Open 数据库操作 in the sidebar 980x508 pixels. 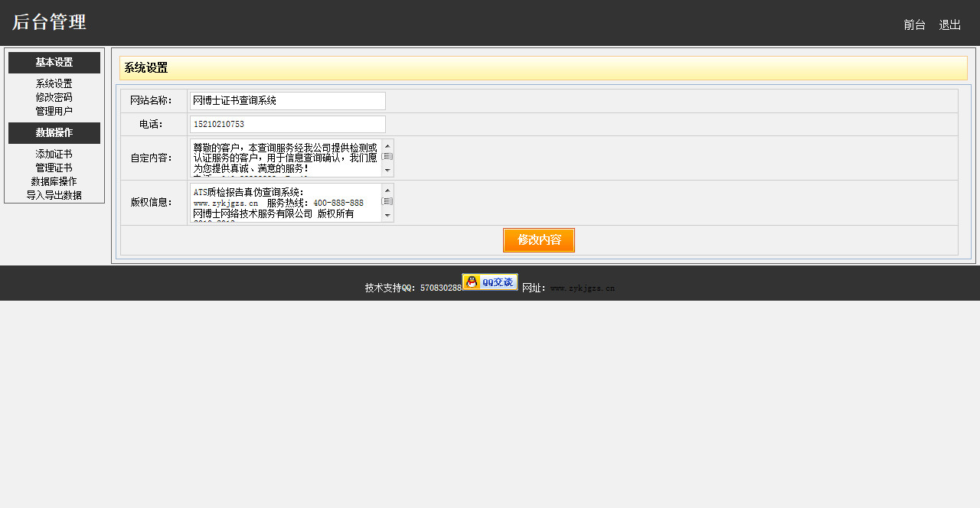54,181
